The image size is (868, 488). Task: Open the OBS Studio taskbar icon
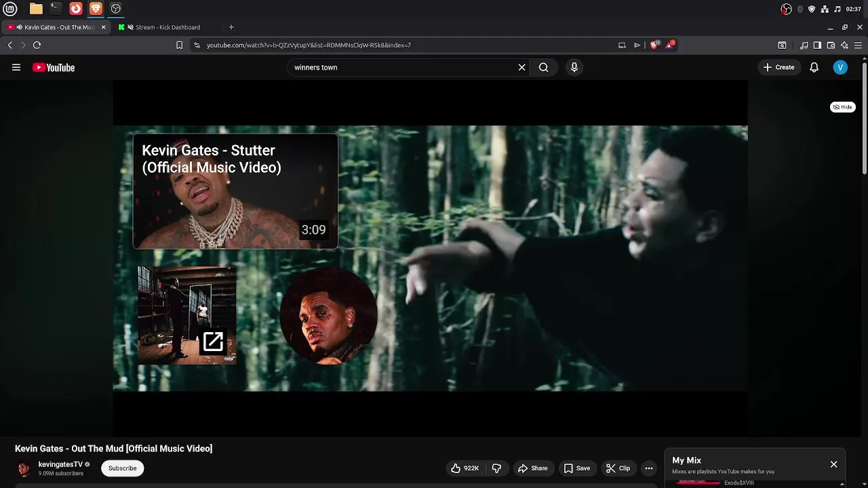click(115, 9)
